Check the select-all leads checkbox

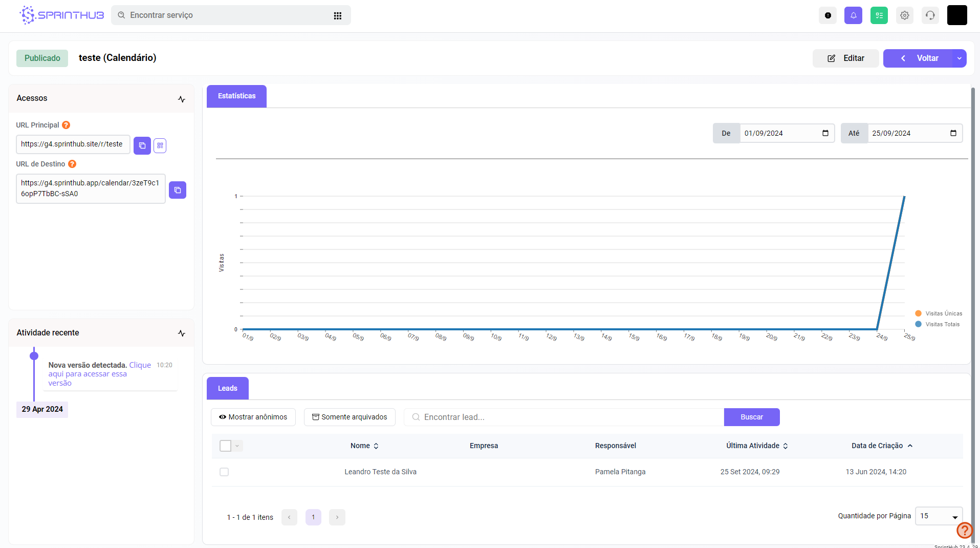coord(225,446)
